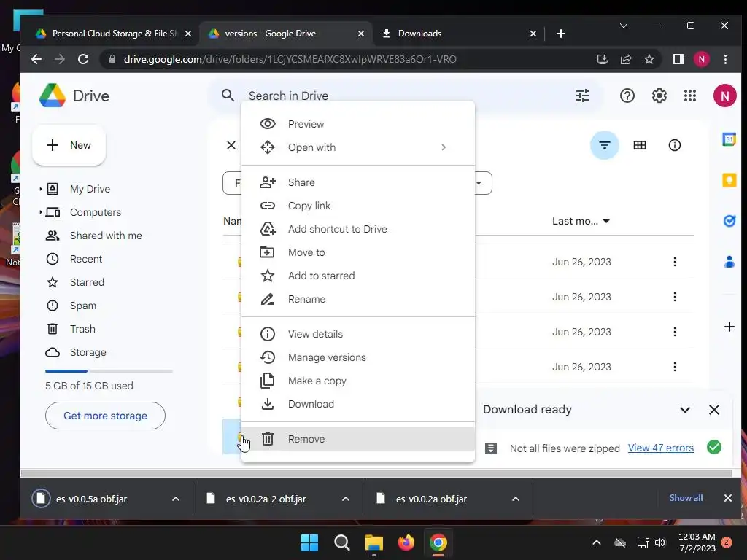This screenshot has height=560, width=747.
Task: Click the search magnifier icon in Drive
Action: 228,96
